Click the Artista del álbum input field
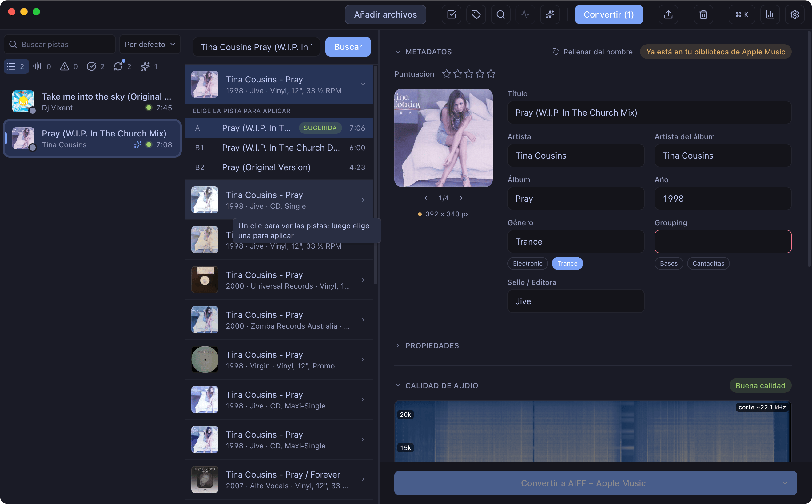812x504 pixels. pyautogui.click(x=723, y=156)
